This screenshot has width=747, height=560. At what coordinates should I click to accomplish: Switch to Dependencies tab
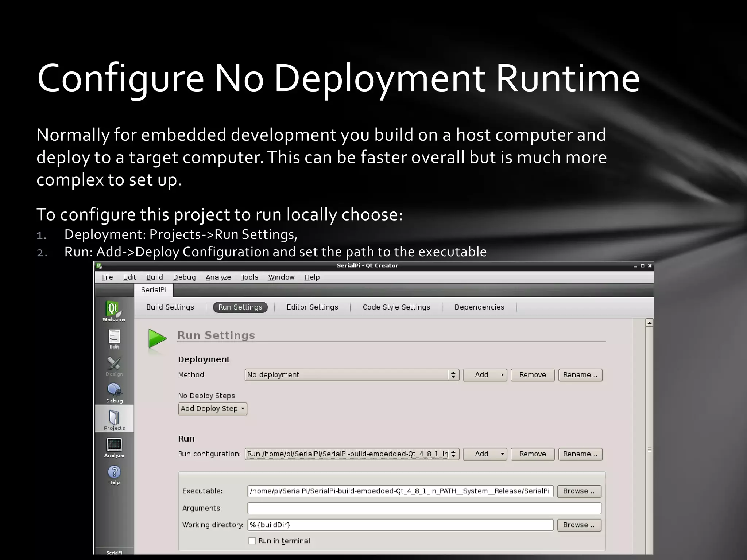click(479, 307)
